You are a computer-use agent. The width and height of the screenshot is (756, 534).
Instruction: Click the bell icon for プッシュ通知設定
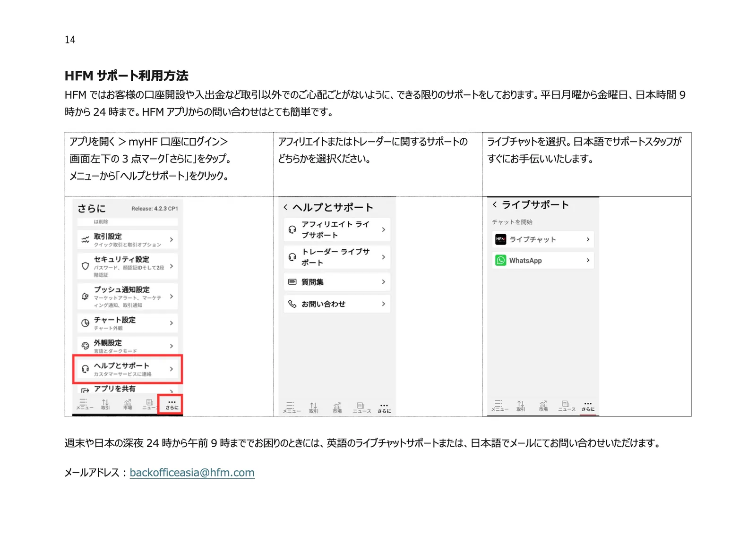coord(85,297)
